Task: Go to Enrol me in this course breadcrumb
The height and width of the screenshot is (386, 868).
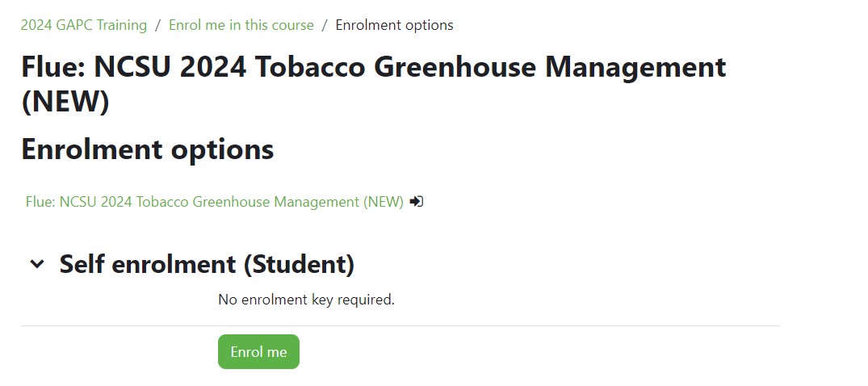Action: coord(241,25)
